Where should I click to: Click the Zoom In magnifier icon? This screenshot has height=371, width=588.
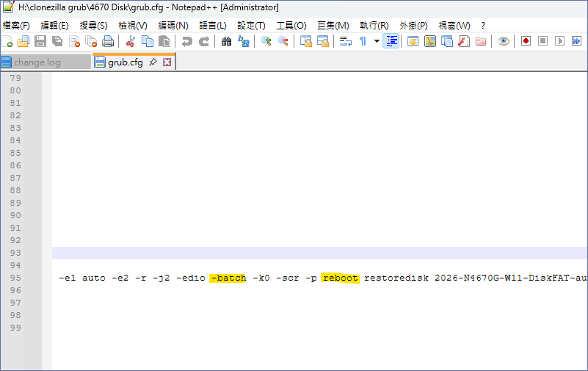pos(266,42)
